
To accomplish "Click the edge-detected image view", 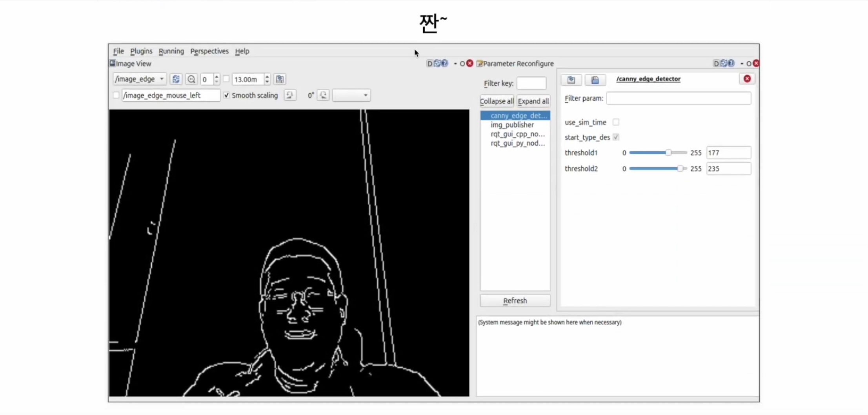I will 289,253.
